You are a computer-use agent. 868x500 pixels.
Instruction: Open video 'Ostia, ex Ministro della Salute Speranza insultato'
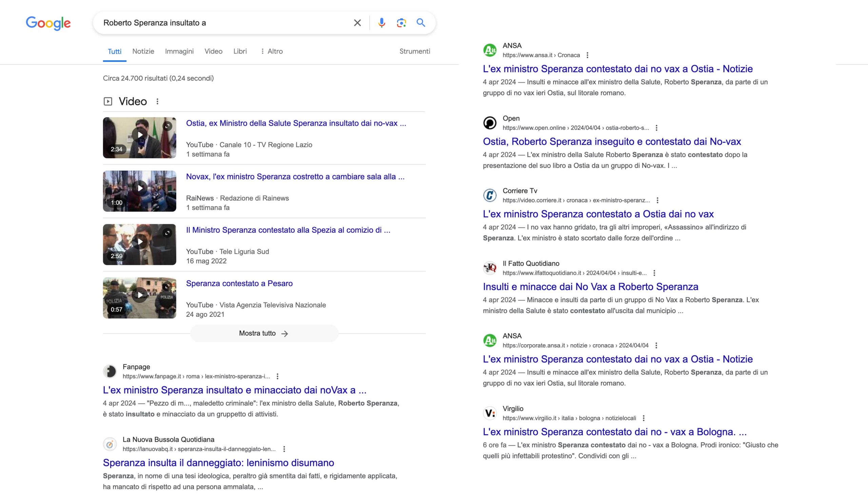click(296, 123)
